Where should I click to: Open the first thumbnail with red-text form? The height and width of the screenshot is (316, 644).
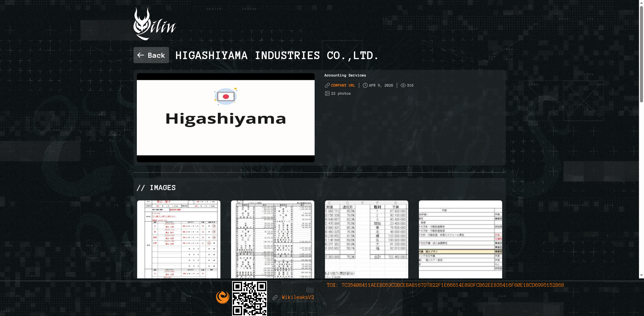pos(179,239)
